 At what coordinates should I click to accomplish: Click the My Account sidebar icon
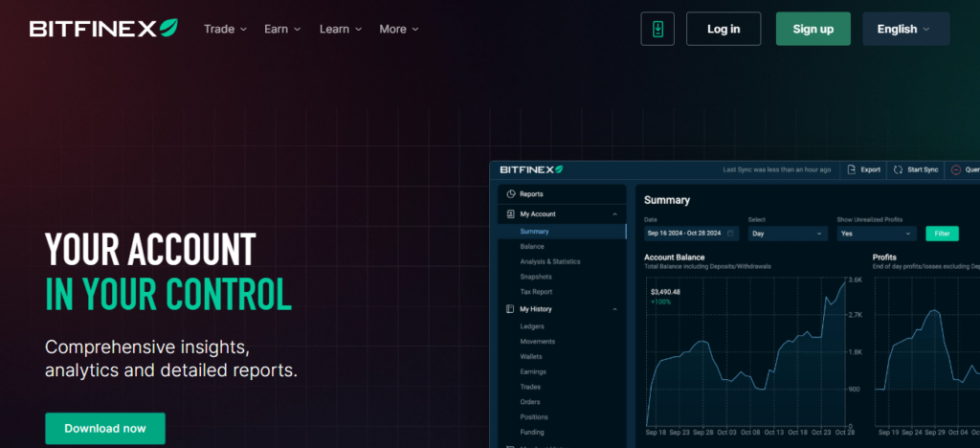coord(511,214)
